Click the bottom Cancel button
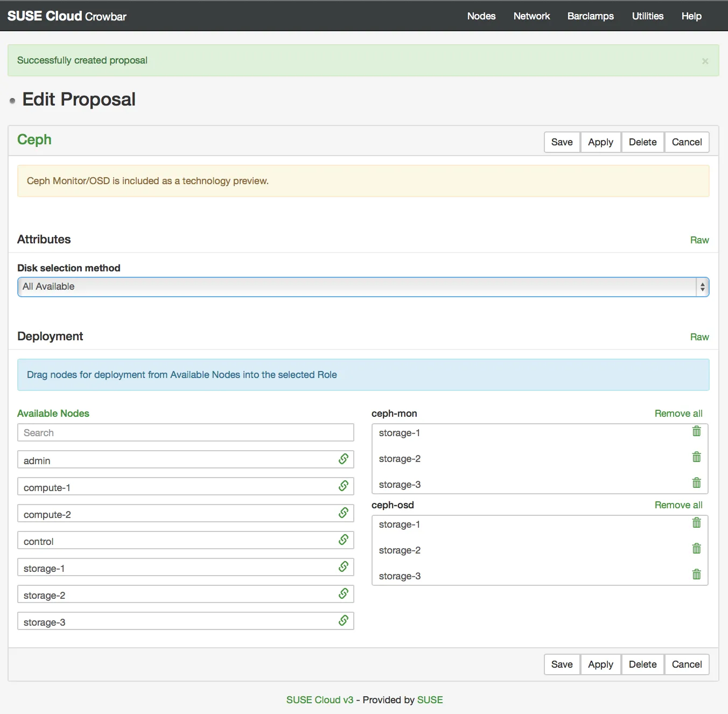The width and height of the screenshot is (728, 714). click(687, 664)
